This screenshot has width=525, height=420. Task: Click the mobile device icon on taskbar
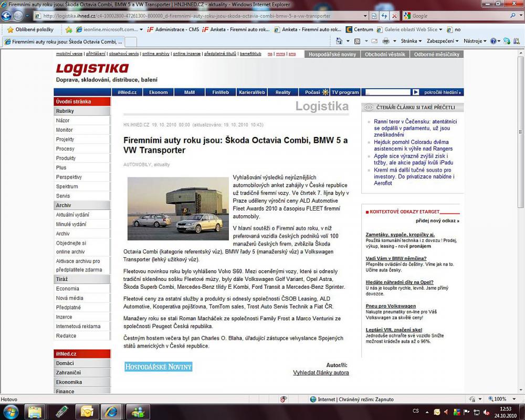click(62, 412)
